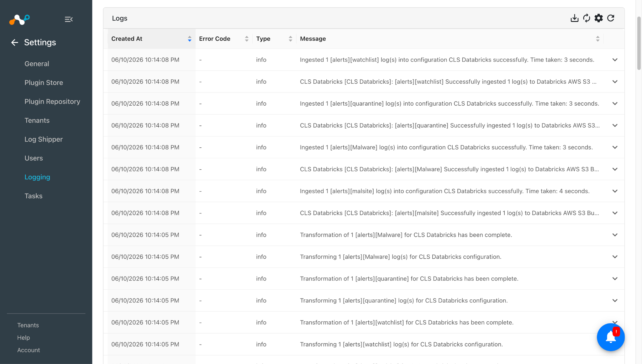Open General settings
Viewport: 642px width, 364px height.
point(37,64)
